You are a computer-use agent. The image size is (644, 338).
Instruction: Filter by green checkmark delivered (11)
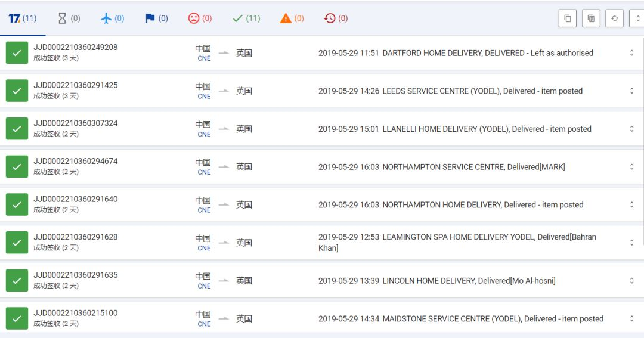pos(246,18)
